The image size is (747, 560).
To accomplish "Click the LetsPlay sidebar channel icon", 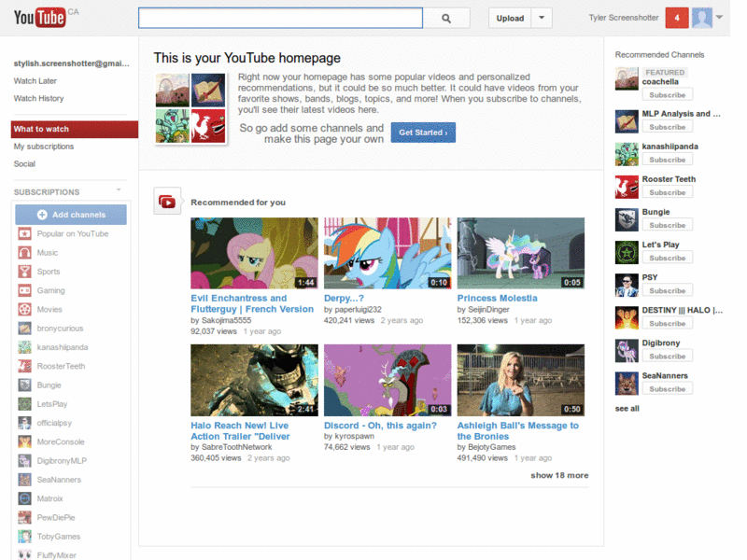I will 25,404.
